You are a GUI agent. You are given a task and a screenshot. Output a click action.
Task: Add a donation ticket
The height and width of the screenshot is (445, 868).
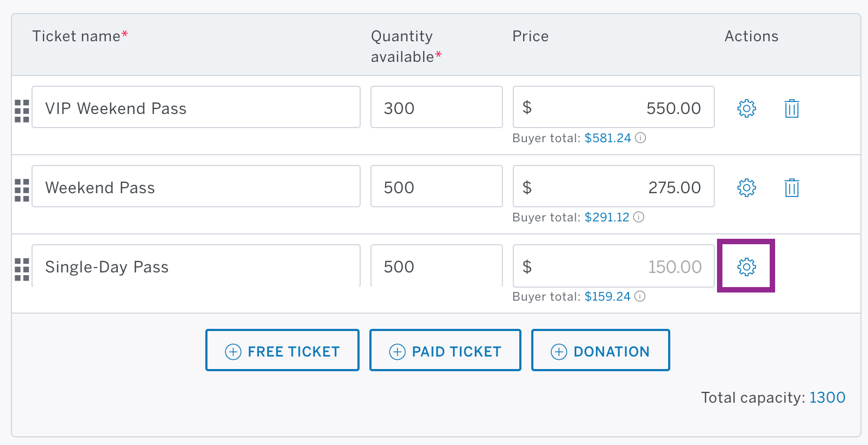coord(600,351)
